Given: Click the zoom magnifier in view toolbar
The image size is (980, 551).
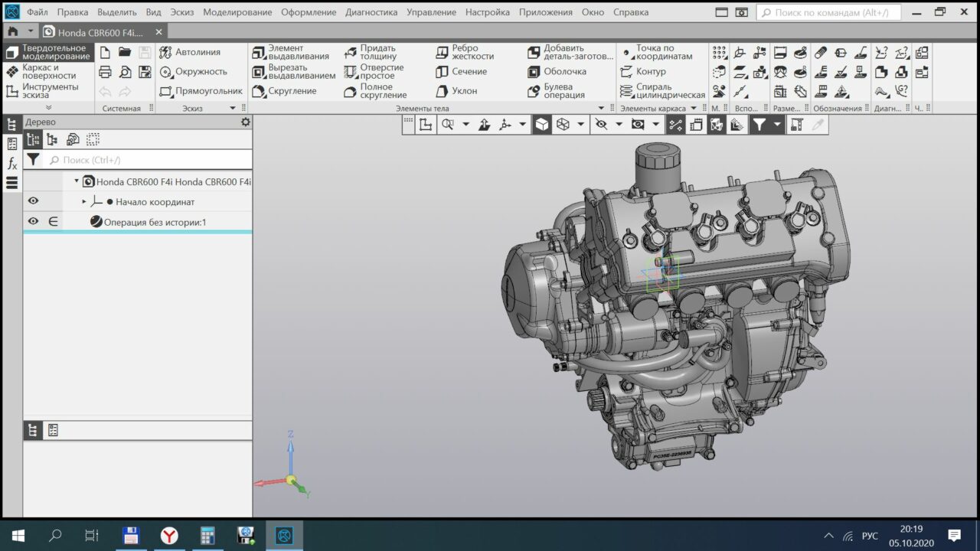Looking at the screenshot, I should click(448, 125).
